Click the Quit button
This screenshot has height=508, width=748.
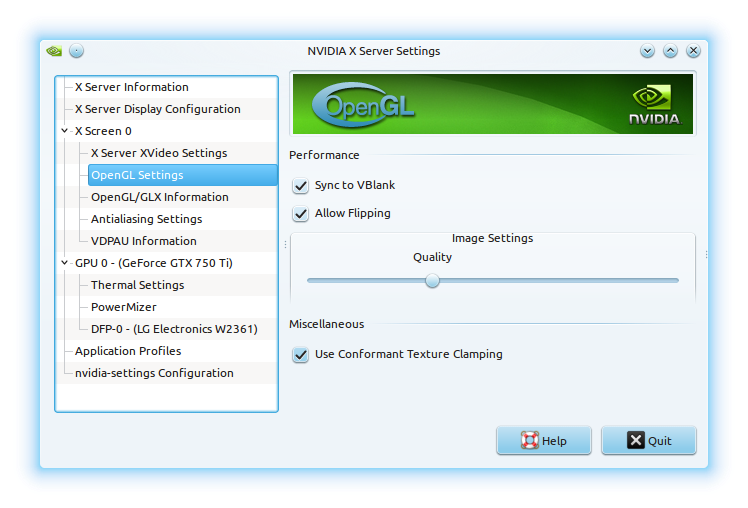coord(649,441)
